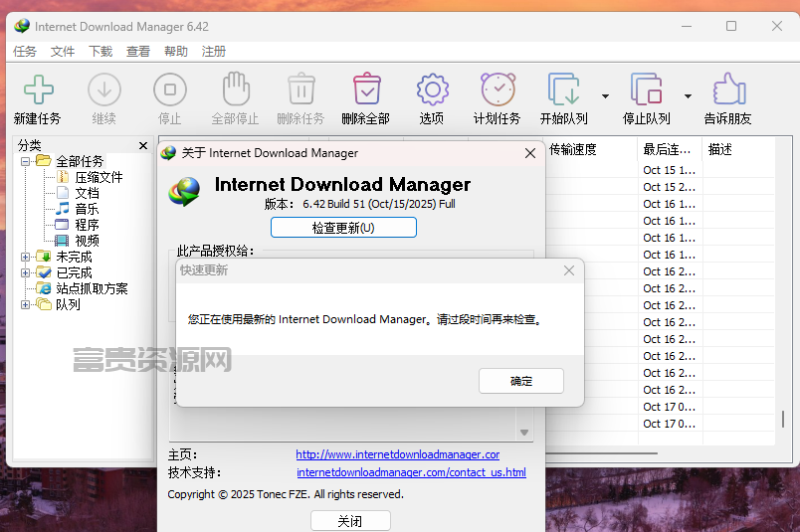Close the 快速更新 dialog with X
The height and width of the screenshot is (532, 800).
(569, 270)
